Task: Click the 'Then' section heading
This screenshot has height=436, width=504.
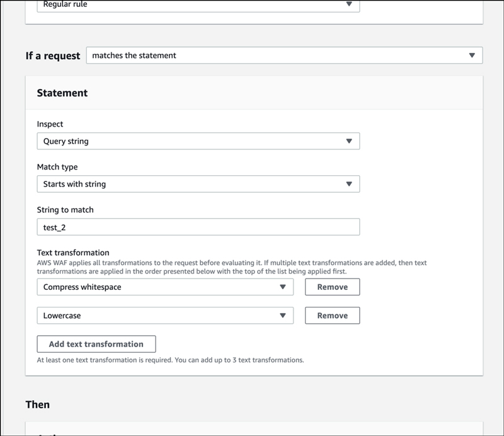Action: point(37,404)
